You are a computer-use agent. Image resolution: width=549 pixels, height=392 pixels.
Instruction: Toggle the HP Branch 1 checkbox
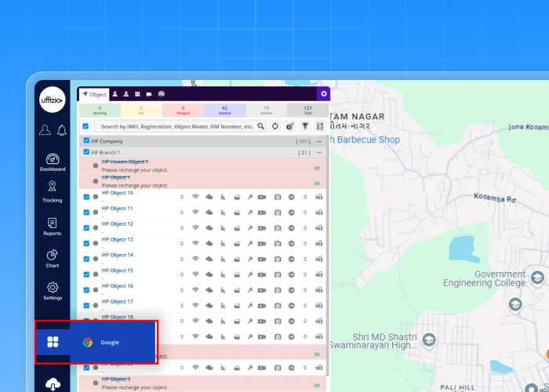coord(86,152)
